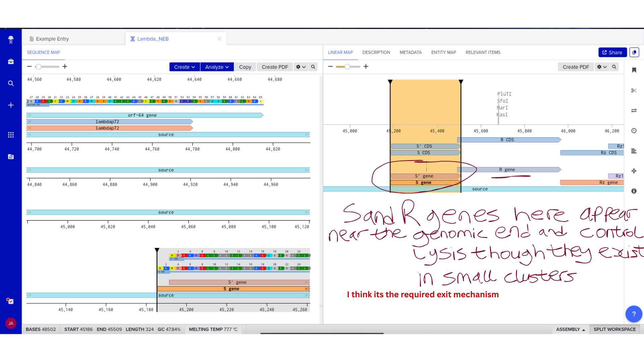644x362 pixels.
Task: Open the Metadata tab
Action: point(411,53)
